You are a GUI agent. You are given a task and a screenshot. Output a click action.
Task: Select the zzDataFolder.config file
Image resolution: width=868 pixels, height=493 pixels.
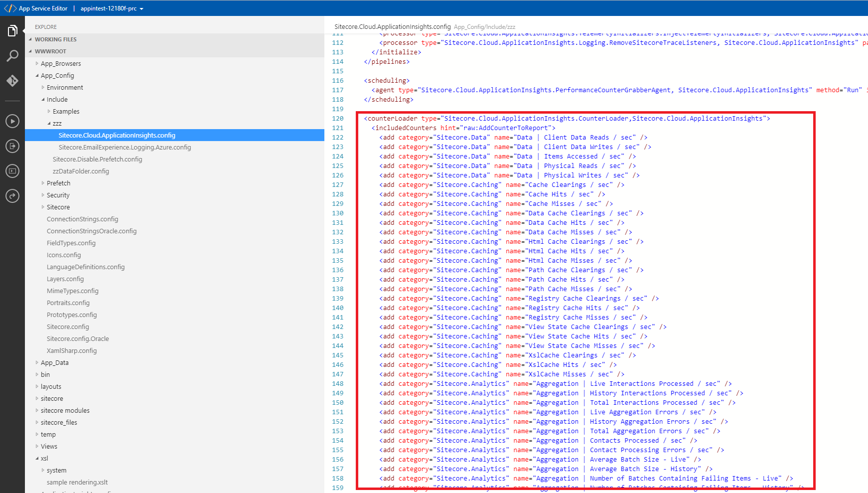(81, 171)
